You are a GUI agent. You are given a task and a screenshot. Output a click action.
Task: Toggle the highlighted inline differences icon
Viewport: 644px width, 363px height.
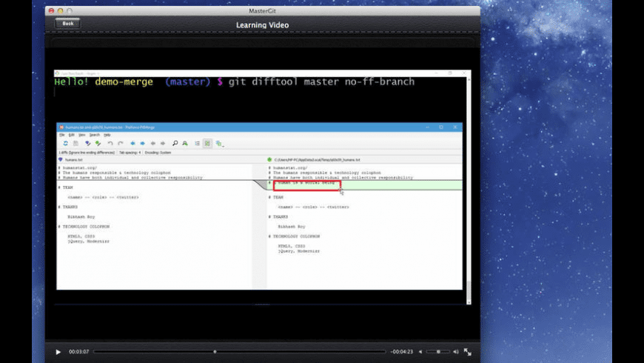[207, 143]
